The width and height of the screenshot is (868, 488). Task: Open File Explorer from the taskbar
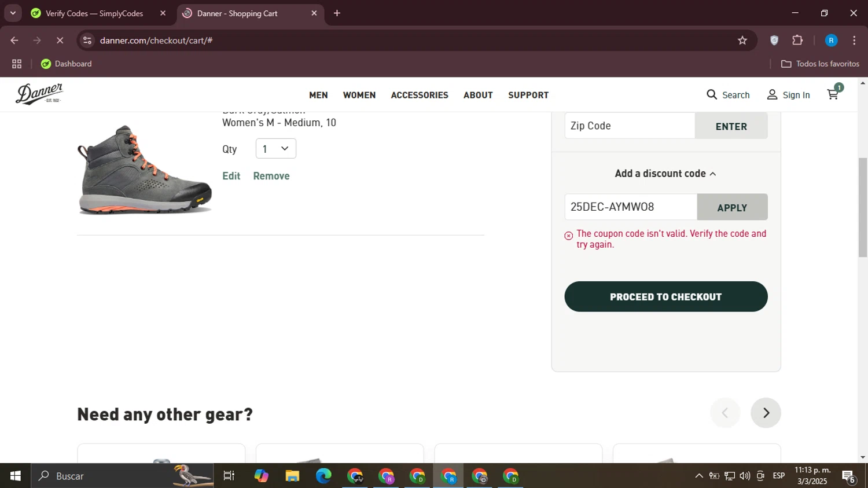point(292,476)
